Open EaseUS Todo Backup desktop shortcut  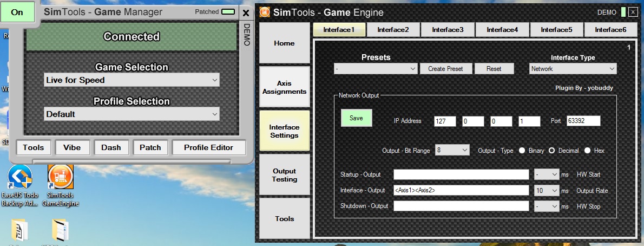coord(19,185)
